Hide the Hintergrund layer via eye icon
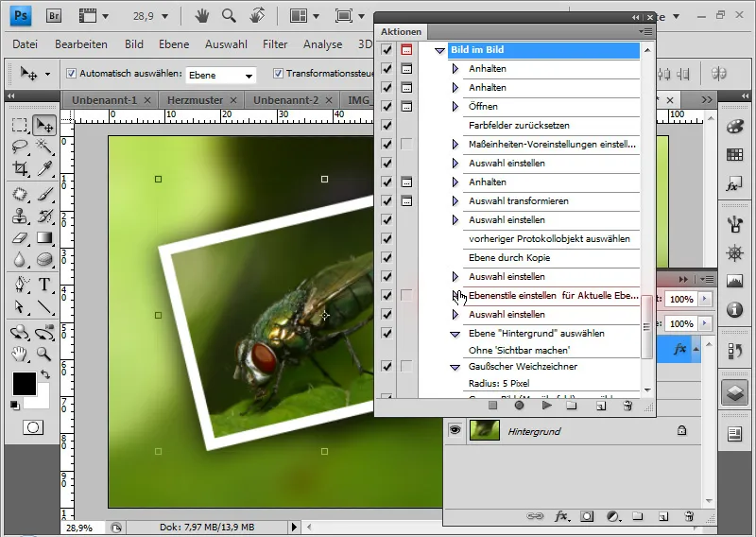 click(x=455, y=430)
